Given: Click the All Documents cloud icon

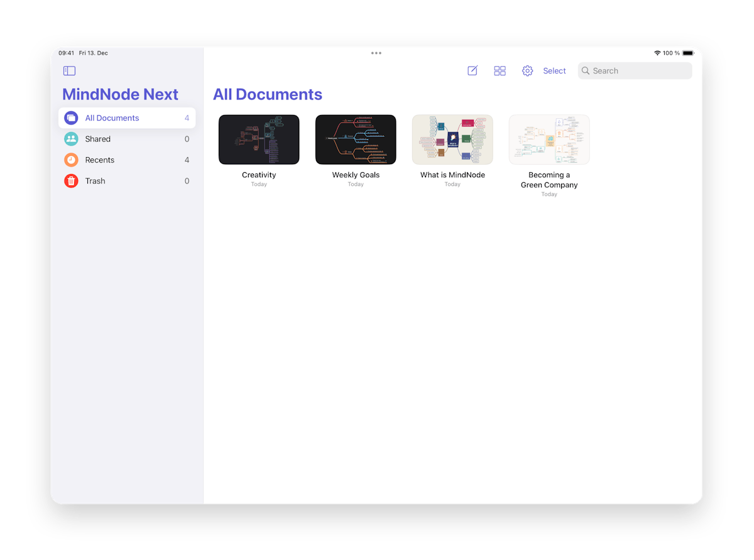Looking at the screenshot, I should [71, 118].
